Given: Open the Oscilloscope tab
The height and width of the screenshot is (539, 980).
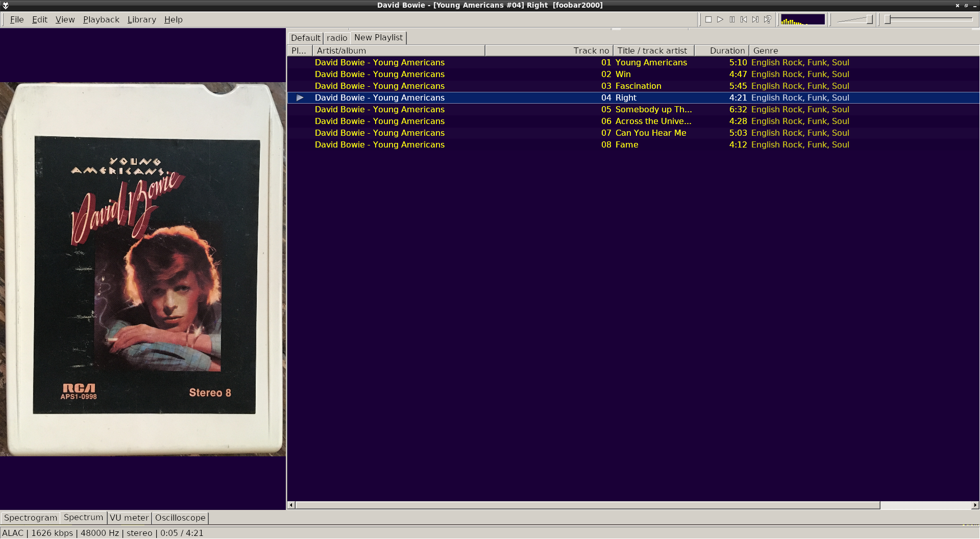Looking at the screenshot, I should pos(180,518).
